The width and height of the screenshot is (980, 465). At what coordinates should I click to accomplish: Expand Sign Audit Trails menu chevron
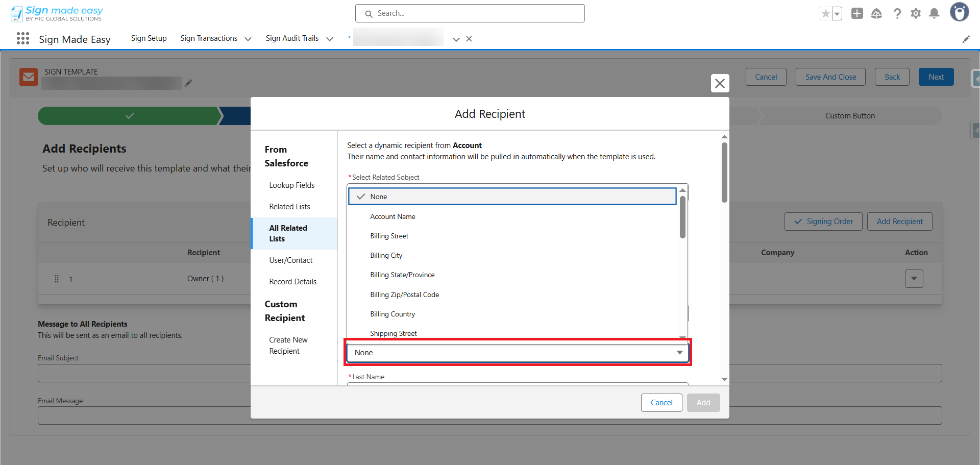[330, 39]
